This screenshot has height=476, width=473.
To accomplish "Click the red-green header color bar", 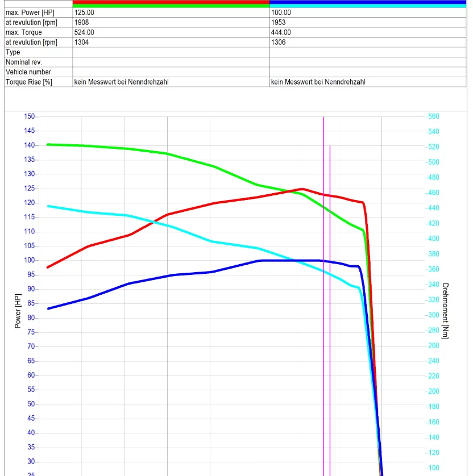I will click(x=171, y=4).
